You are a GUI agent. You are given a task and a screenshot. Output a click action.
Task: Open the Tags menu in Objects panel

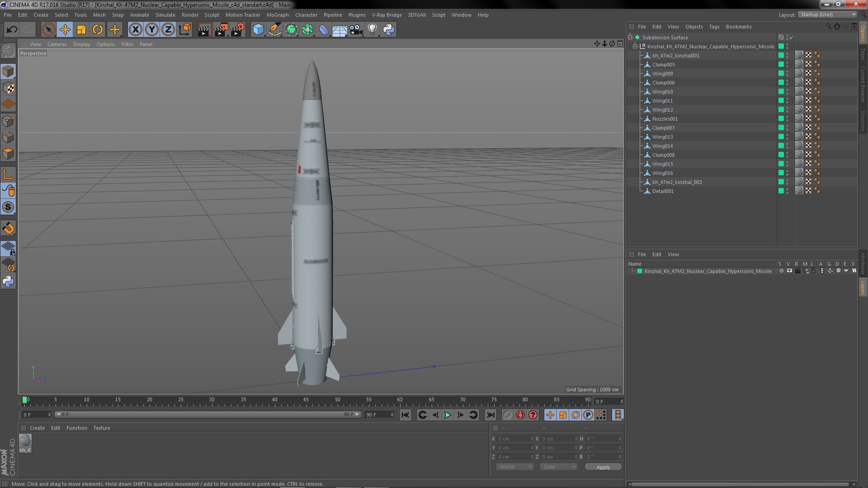click(714, 27)
